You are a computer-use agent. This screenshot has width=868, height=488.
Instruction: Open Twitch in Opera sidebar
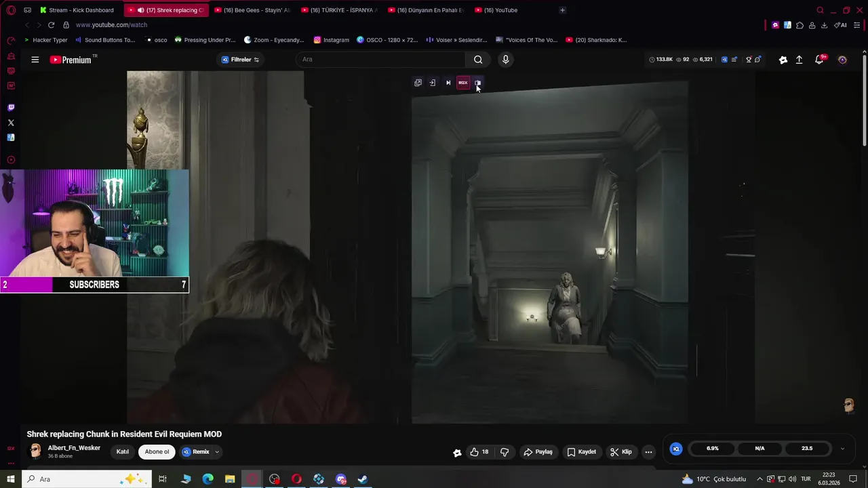[11, 108]
